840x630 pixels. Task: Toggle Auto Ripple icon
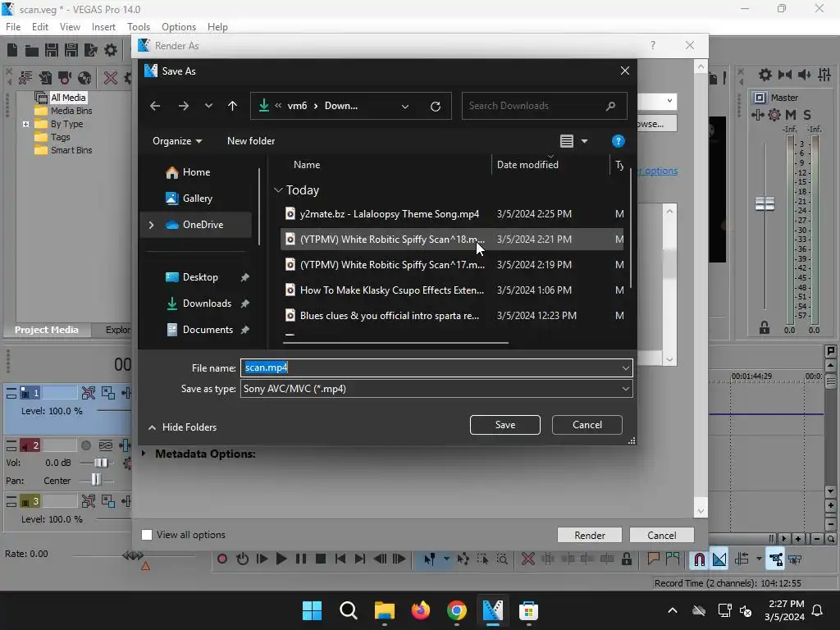click(x=742, y=559)
